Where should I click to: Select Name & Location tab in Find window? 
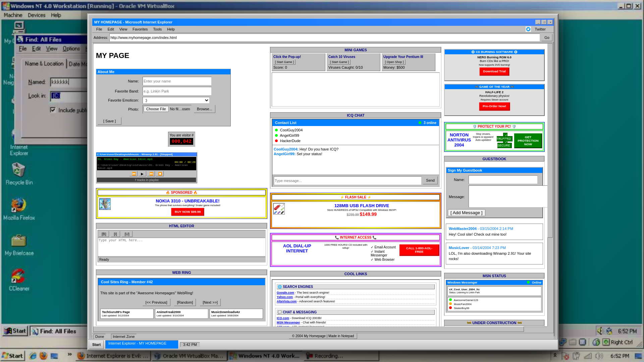pyautogui.click(x=44, y=63)
